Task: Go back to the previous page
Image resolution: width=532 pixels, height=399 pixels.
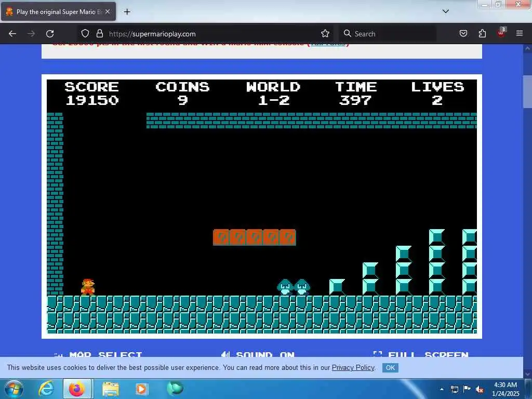Action: point(12,34)
